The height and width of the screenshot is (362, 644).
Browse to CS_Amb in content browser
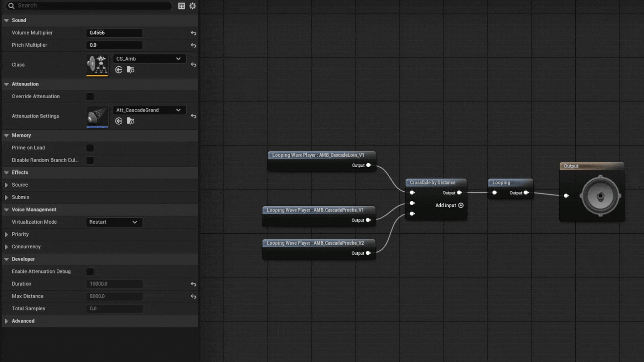130,70
